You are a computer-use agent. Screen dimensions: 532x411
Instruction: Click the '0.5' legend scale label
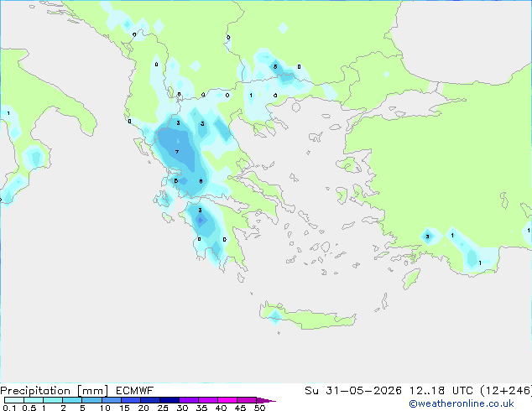[x=29, y=408]
